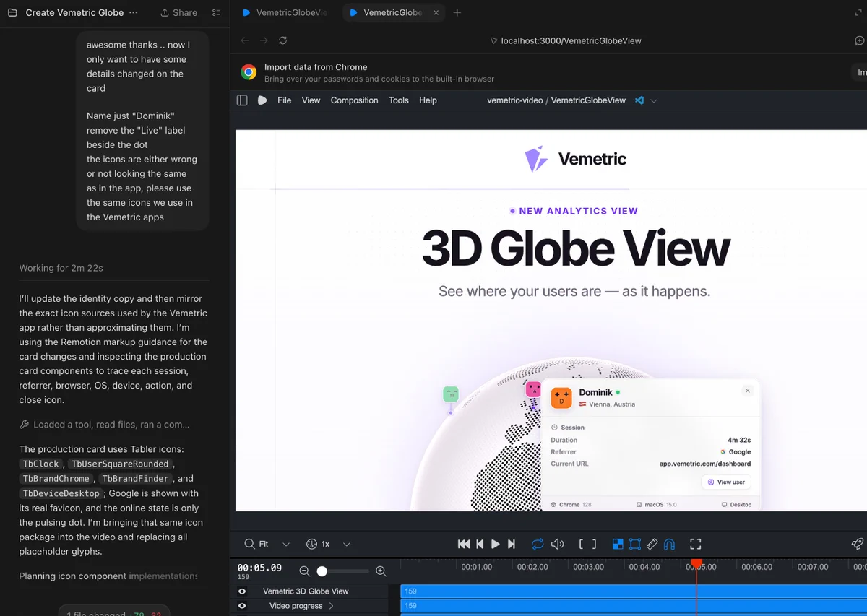Open the Tools menu
Screen dimensions: 867x616
click(x=399, y=100)
